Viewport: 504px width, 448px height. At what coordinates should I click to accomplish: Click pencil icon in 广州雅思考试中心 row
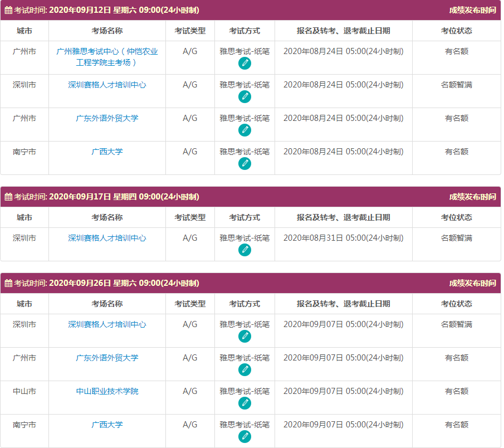point(244,64)
